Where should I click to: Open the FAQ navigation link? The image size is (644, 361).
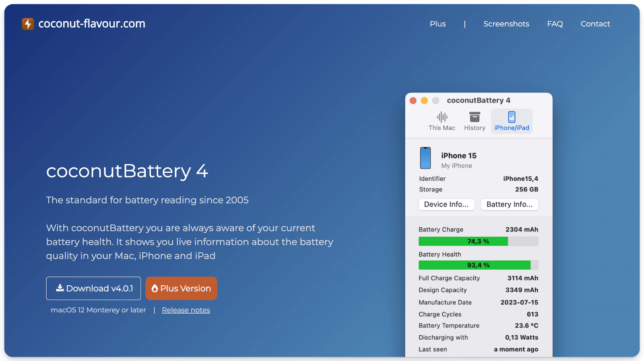(x=555, y=24)
